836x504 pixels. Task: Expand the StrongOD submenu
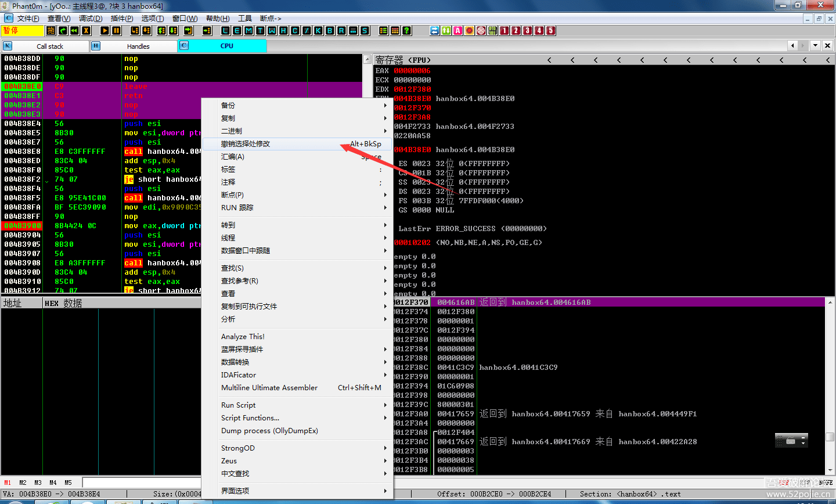297,448
